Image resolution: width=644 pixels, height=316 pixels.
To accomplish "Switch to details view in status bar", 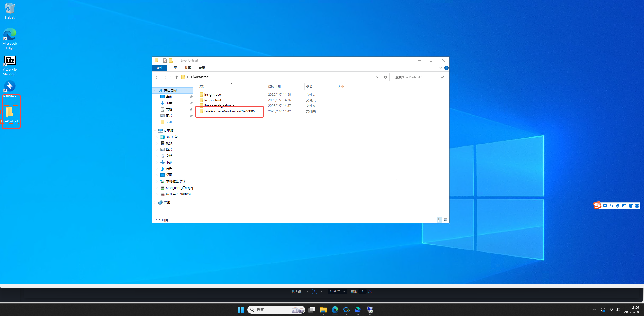I will (440, 220).
